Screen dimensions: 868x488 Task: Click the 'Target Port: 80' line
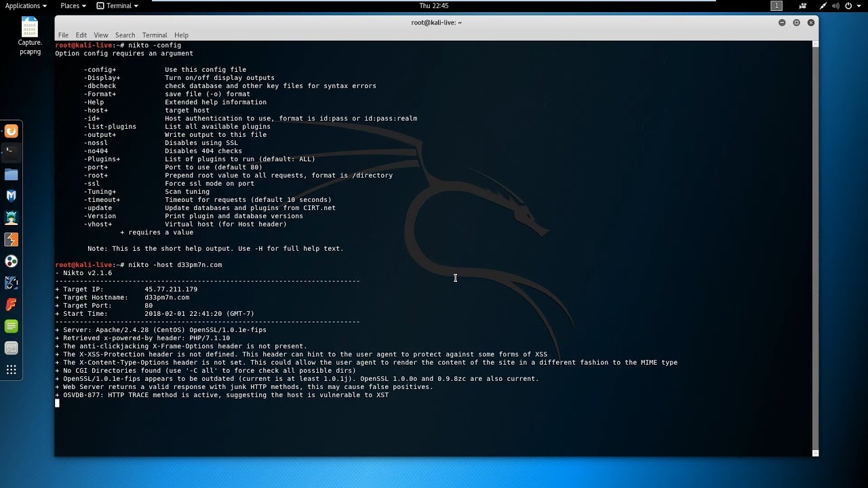coord(104,306)
